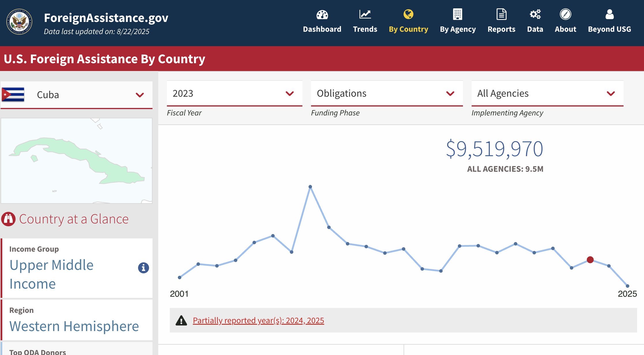Viewport: 644px width, 355px height.
Task: Click the Dashboard gauge icon
Action: pyautogui.click(x=322, y=14)
